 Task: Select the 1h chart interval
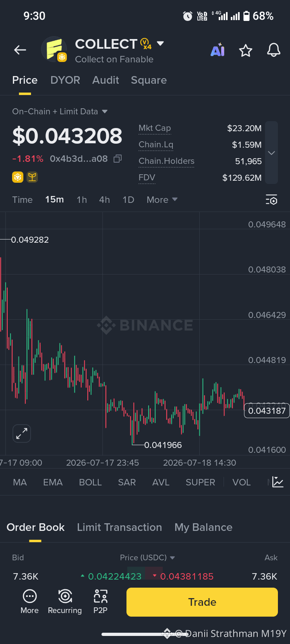82,200
